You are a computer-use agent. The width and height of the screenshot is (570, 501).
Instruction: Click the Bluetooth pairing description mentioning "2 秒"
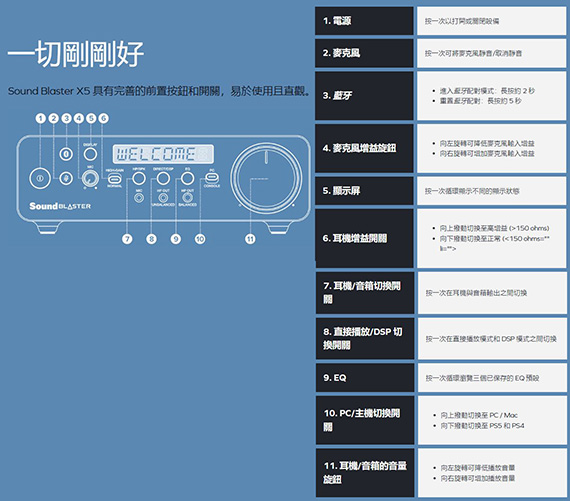point(491,96)
